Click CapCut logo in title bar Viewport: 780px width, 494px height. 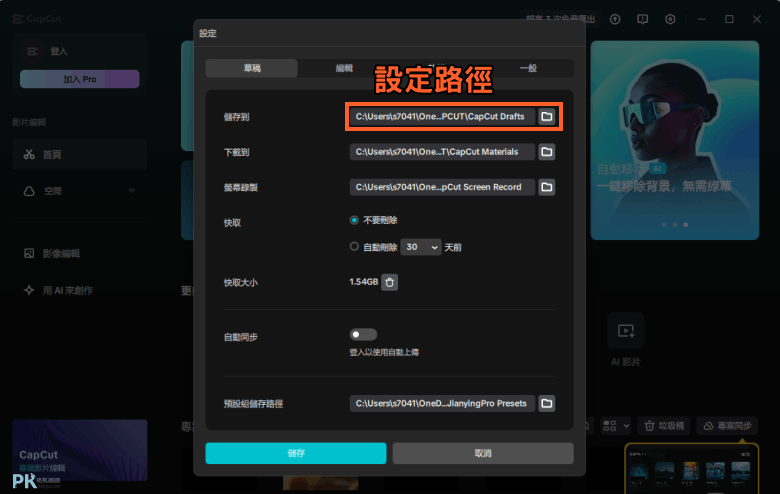coord(37,19)
